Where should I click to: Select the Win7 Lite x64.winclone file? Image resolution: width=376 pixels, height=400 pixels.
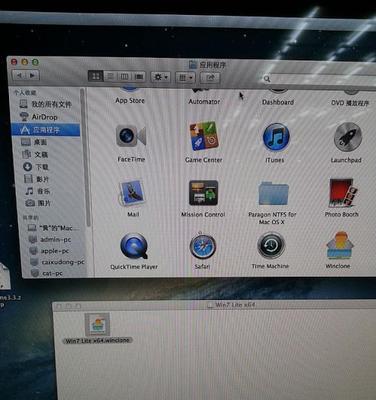(x=97, y=328)
